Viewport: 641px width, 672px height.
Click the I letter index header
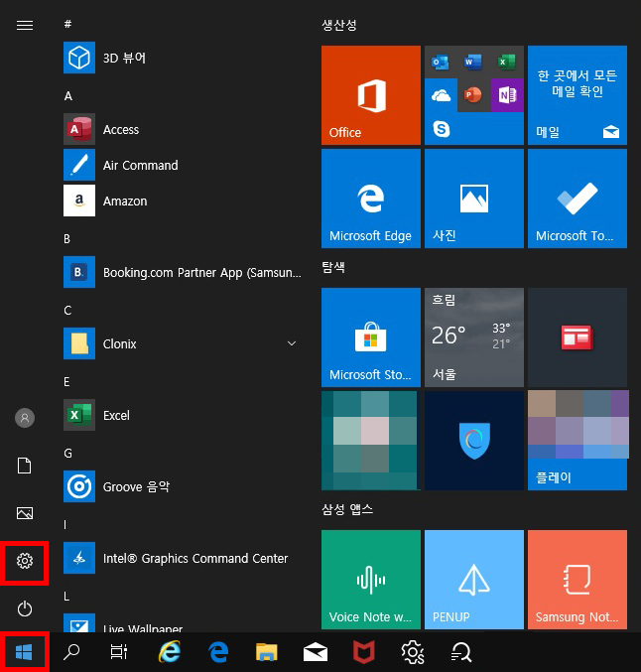coord(65,525)
